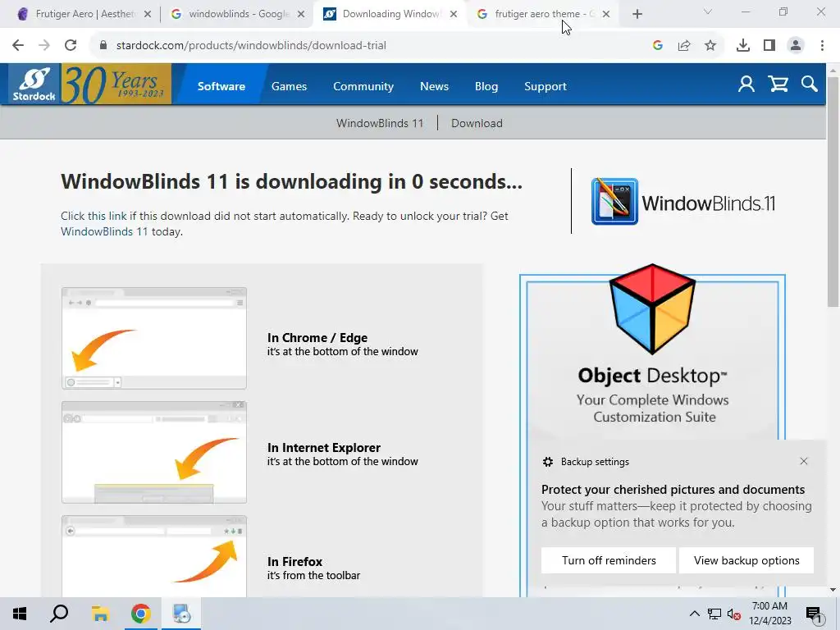
Task: Click the padlock site info icon
Action: pos(103,46)
